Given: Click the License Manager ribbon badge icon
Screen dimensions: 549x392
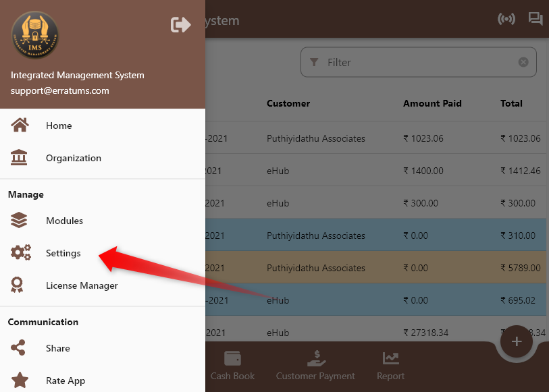Looking at the screenshot, I should [x=17, y=285].
